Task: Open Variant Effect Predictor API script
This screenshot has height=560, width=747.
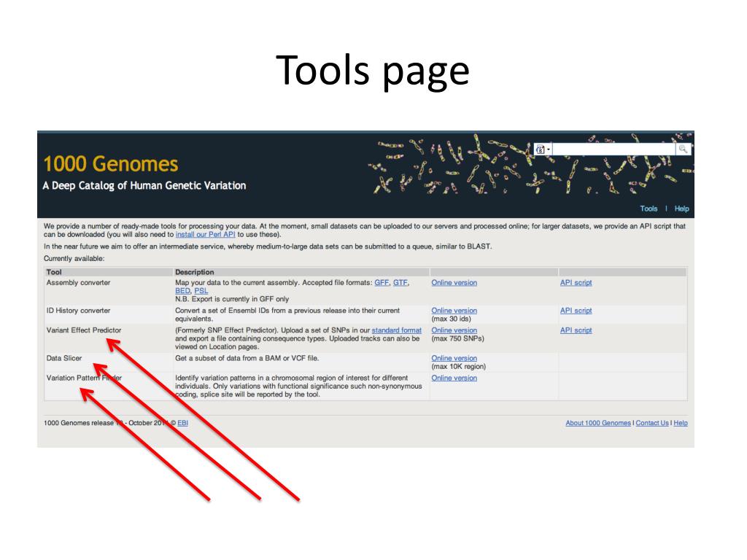Action: 576,330
